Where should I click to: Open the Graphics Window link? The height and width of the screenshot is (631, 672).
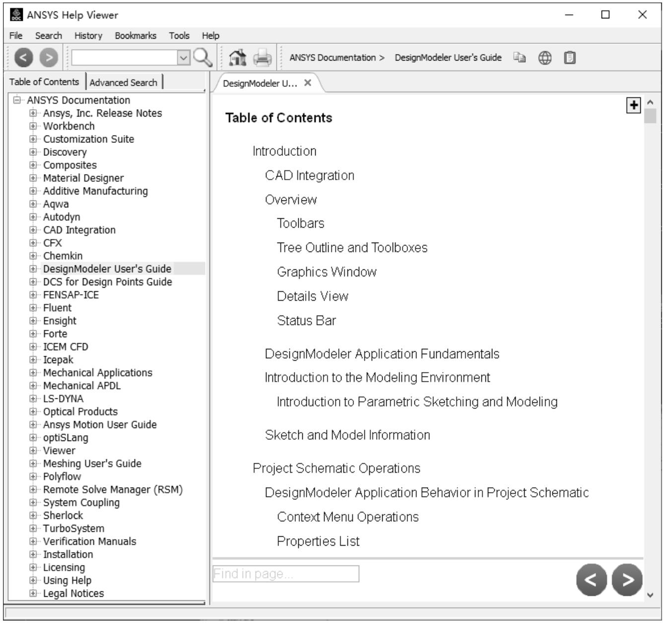click(x=327, y=272)
